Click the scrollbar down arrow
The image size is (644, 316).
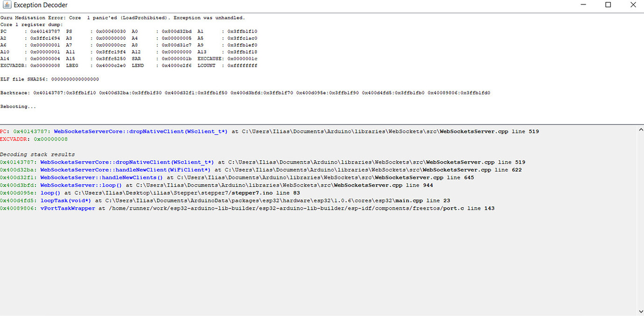tap(640, 310)
